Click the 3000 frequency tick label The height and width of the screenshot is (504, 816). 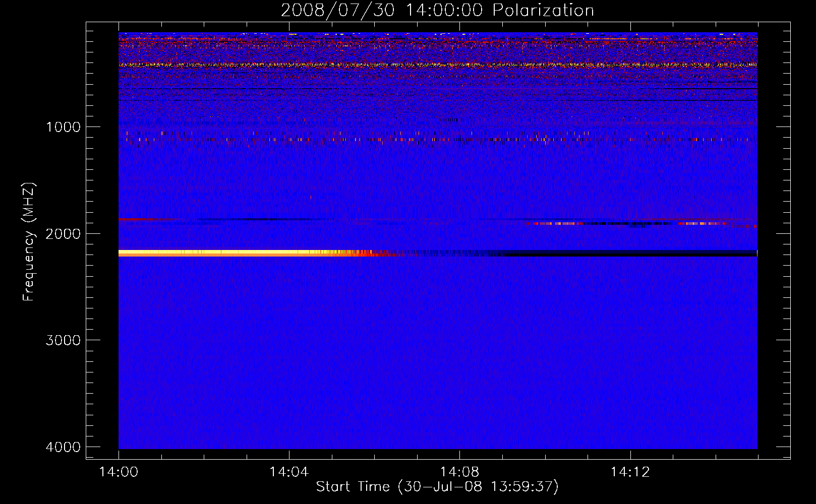coord(63,340)
